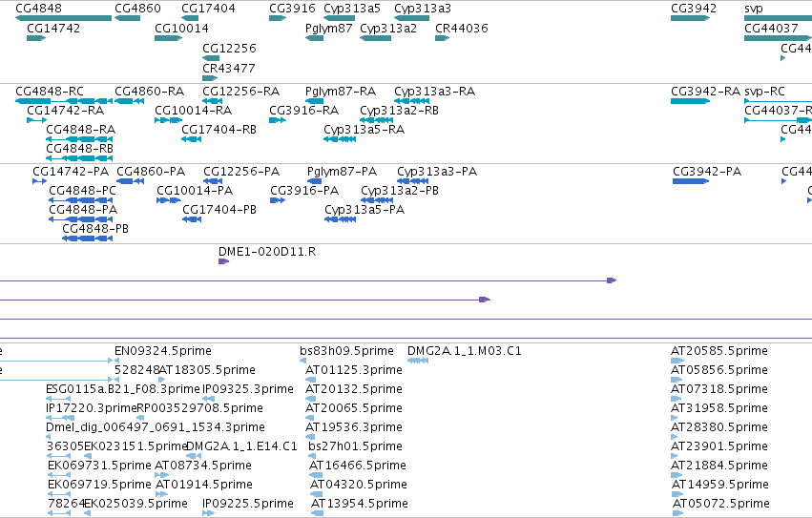The image size is (812, 518).
Task: Select transcript CG4860-RA
Action: tap(129, 101)
